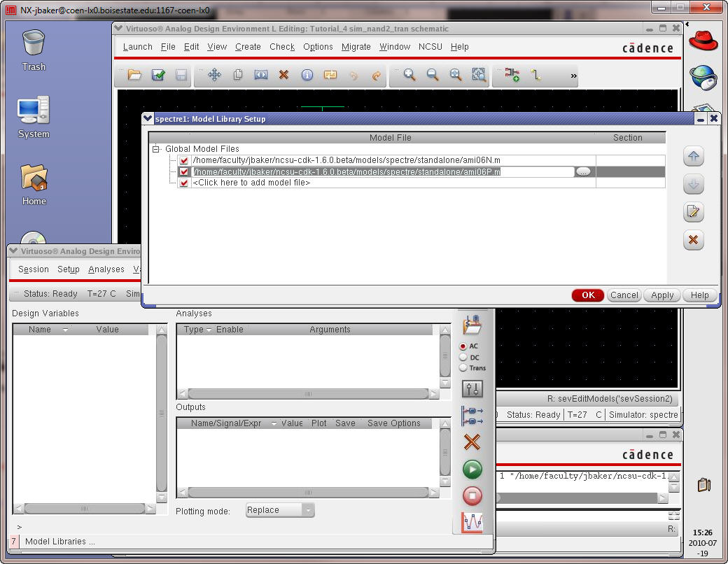Open the Launch menu
728x564 pixels.
tap(137, 47)
